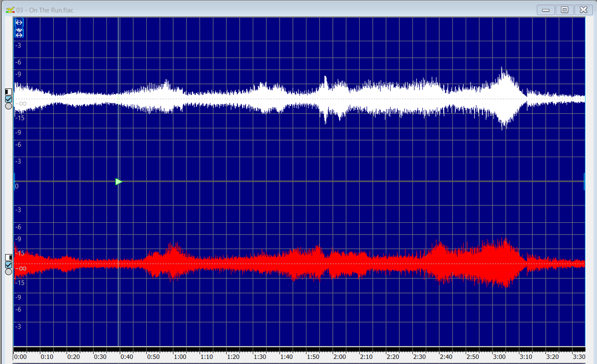Click the 1:20 mark on the timeline

tap(233, 357)
